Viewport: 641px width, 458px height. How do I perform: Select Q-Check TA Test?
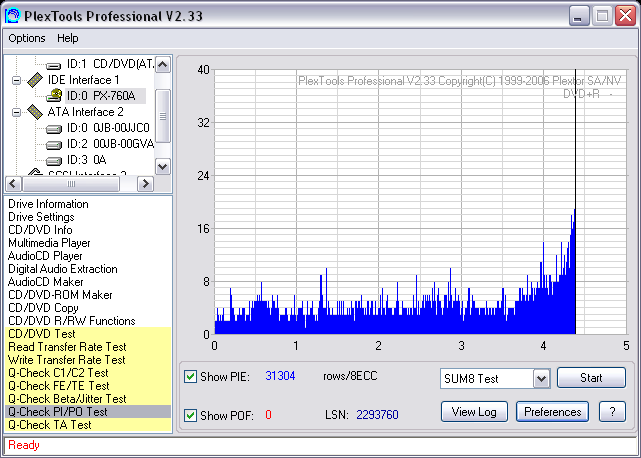point(88,425)
